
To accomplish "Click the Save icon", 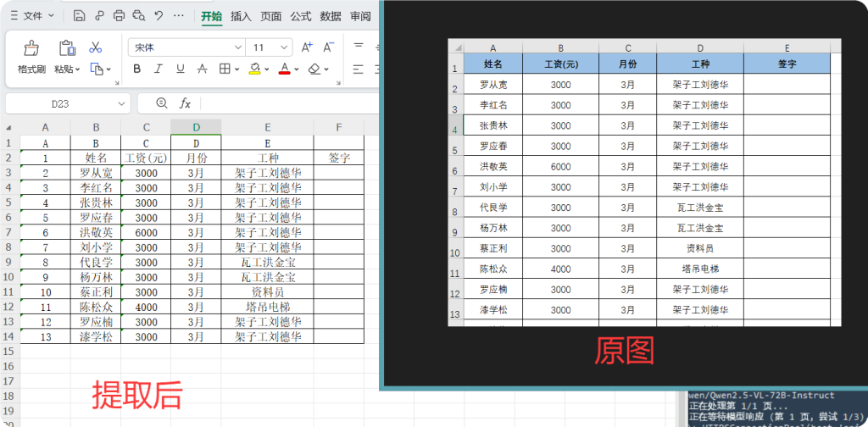I will coord(79,16).
